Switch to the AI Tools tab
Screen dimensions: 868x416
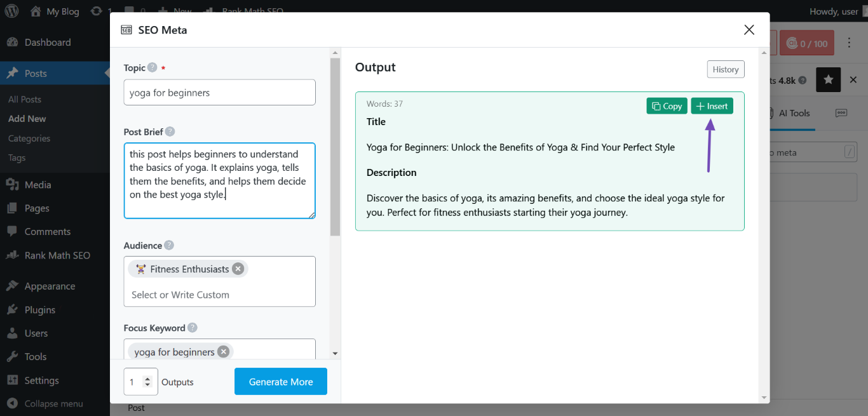point(794,113)
